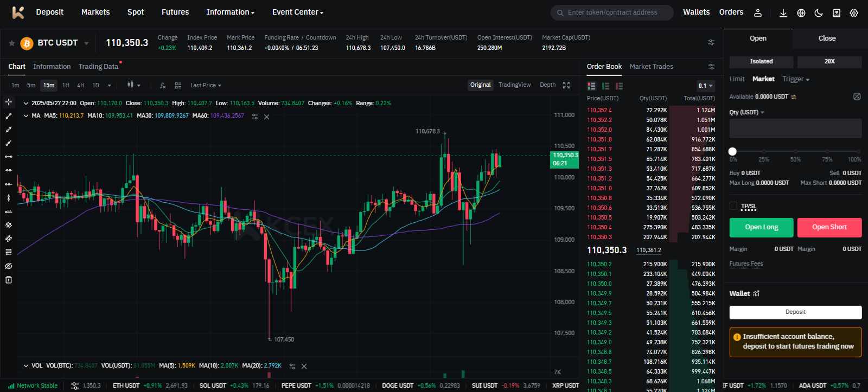Delete all drawings with trash icon
Screen dimensions: 868x392
coord(8,280)
